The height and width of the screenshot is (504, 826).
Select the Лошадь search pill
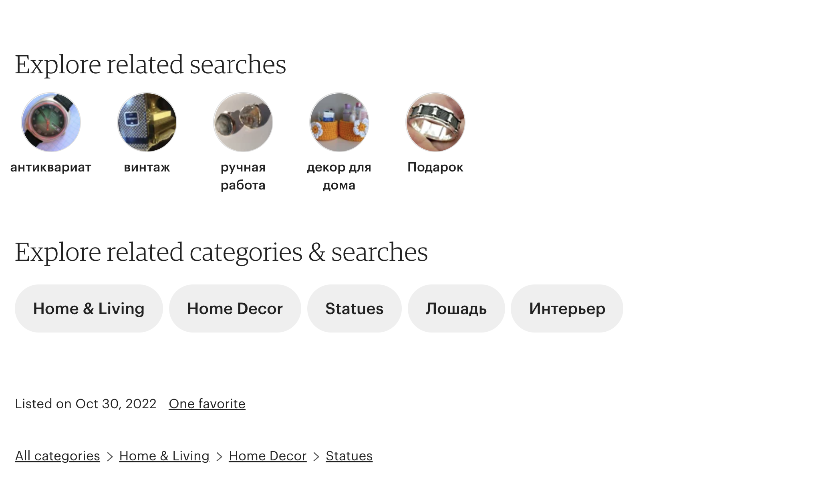click(456, 308)
